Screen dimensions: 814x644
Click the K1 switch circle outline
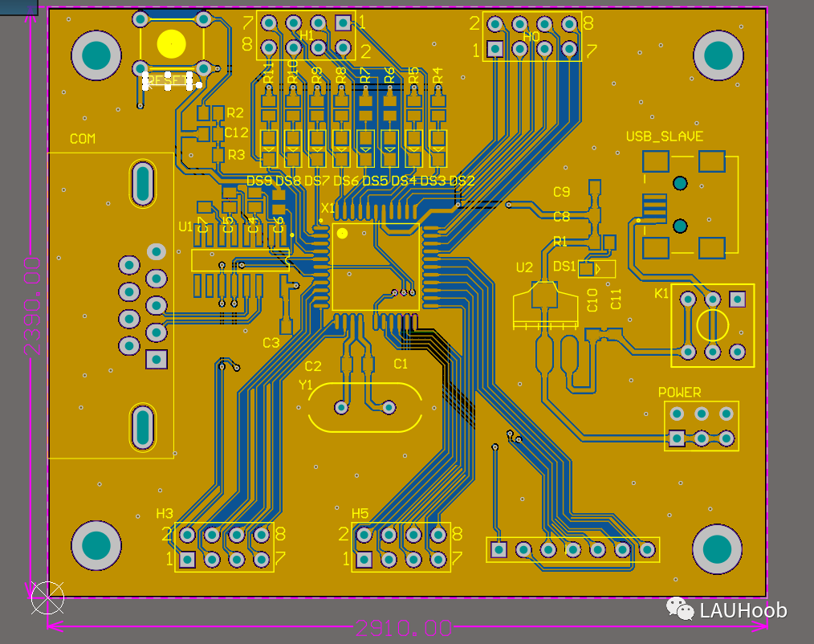[x=713, y=326]
